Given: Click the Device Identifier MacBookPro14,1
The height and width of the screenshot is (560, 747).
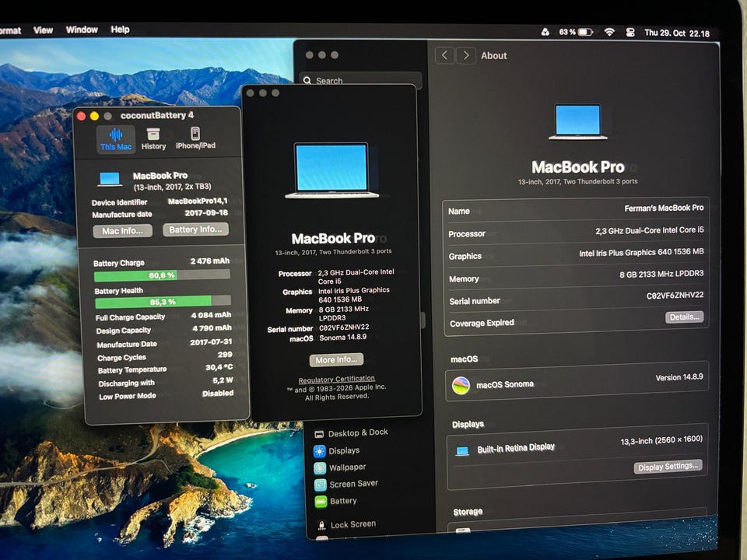Looking at the screenshot, I should [x=198, y=201].
